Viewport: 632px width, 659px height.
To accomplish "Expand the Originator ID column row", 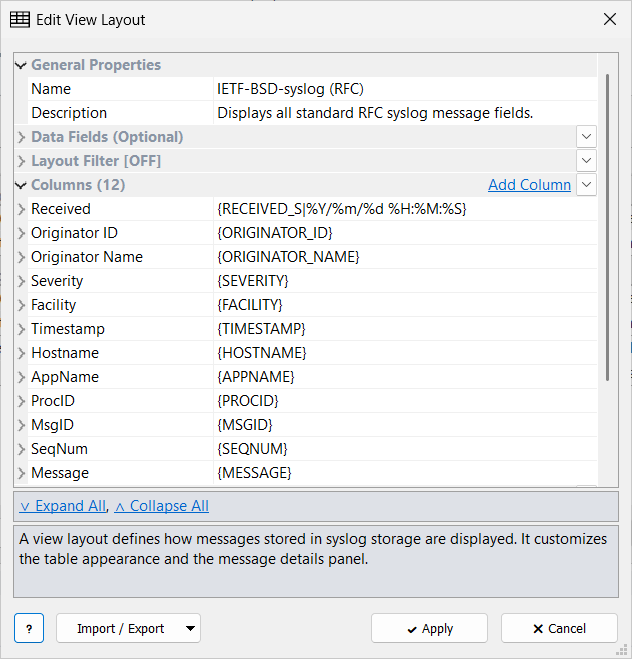I will 21,233.
